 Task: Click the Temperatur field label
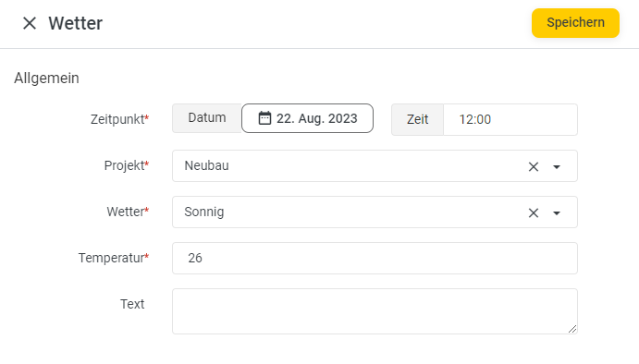(x=114, y=258)
